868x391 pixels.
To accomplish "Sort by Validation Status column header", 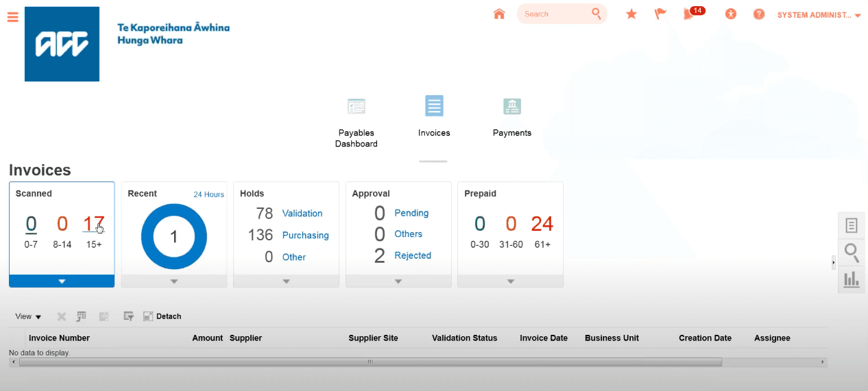I will [464, 338].
